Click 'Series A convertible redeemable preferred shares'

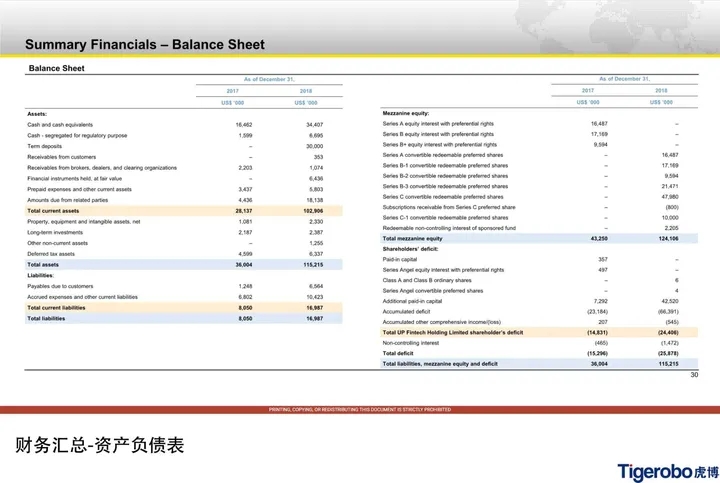pyautogui.click(x=443, y=155)
